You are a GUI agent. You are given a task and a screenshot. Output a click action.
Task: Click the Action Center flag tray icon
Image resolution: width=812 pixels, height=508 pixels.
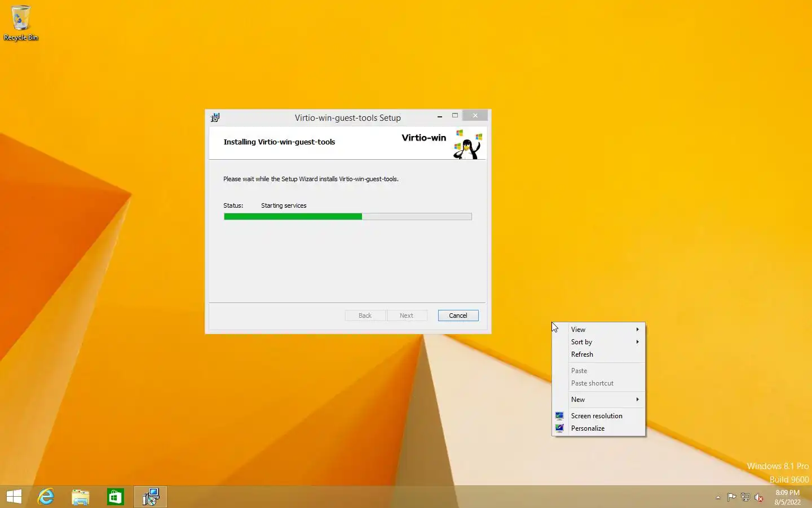(731, 497)
